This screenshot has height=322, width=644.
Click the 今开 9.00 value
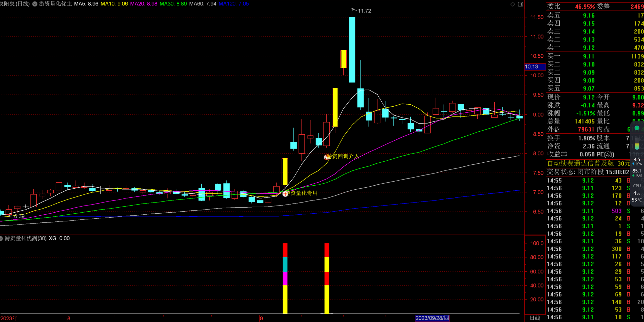638,98
